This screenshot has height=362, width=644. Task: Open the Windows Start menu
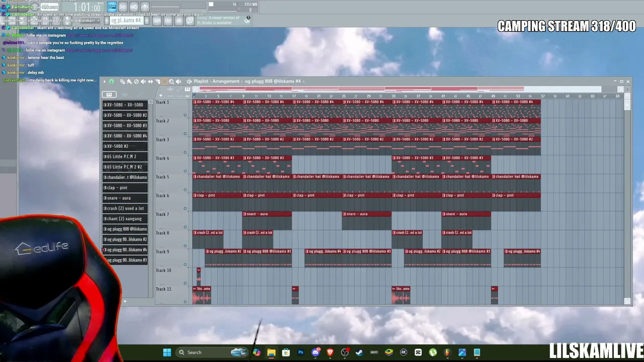pos(167,352)
